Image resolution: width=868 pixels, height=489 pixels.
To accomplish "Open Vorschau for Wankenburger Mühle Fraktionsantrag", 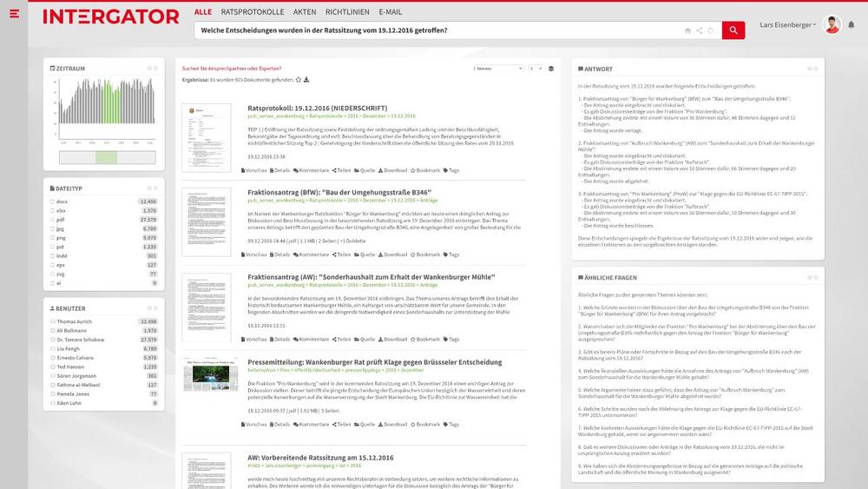I will (x=254, y=340).
